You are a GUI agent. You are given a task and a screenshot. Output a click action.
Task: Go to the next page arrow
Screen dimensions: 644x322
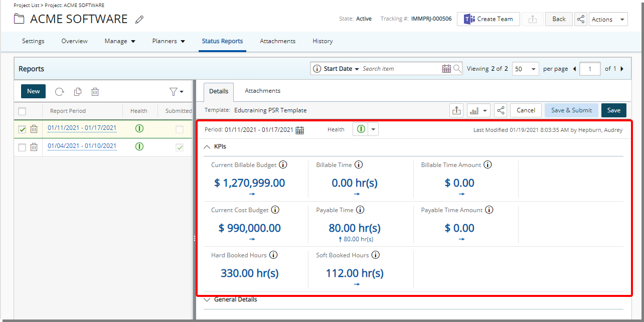click(x=622, y=69)
